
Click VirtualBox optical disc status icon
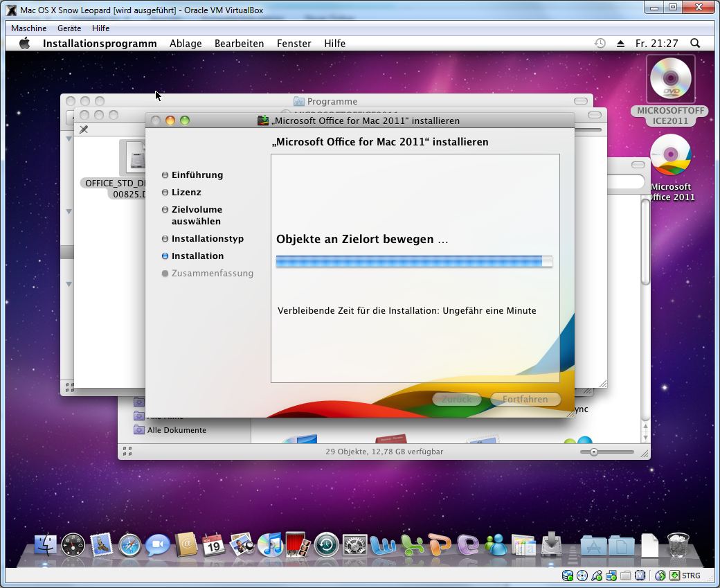(582, 576)
